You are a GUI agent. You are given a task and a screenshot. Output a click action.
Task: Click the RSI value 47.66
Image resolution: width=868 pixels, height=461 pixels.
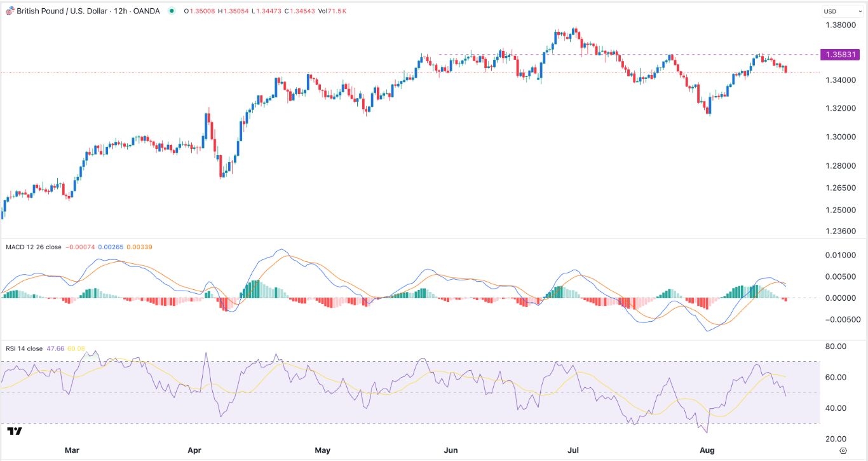tap(56, 348)
